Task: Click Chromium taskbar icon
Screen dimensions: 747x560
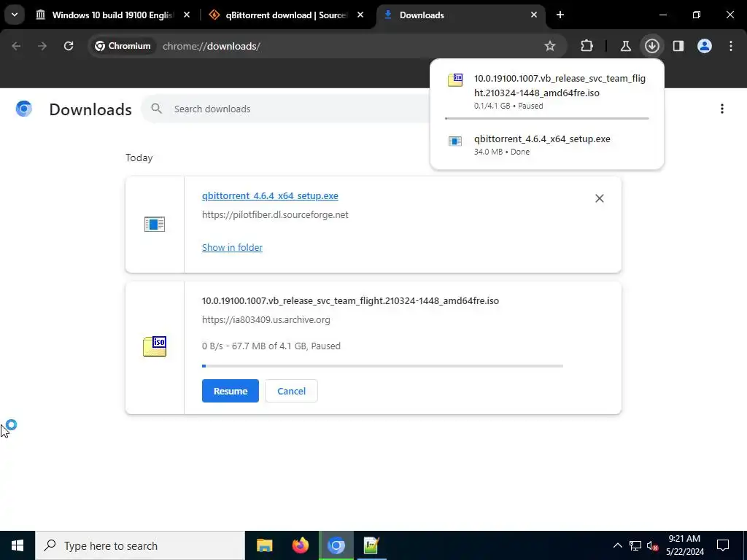Action: (x=336, y=545)
